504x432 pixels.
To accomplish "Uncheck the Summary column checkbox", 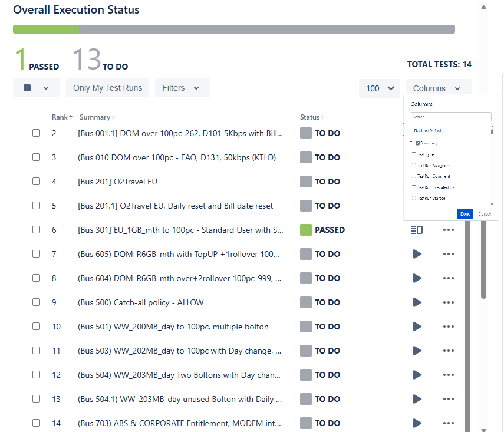I will [x=418, y=143].
